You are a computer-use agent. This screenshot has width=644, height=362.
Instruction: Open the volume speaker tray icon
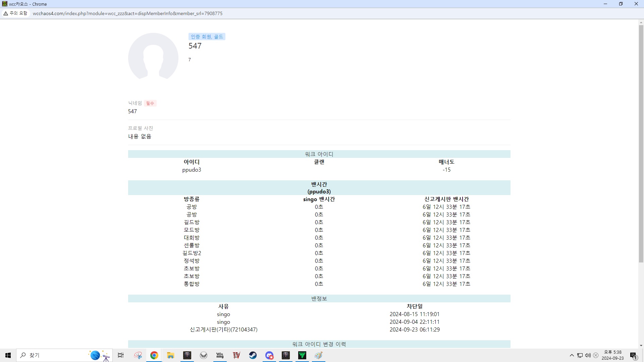[588, 355]
